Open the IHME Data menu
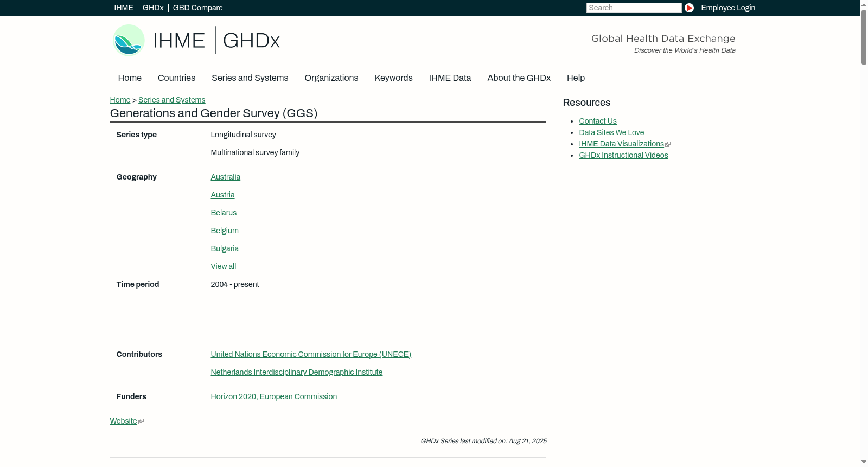Viewport: 868px width, 467px height. 450,78
